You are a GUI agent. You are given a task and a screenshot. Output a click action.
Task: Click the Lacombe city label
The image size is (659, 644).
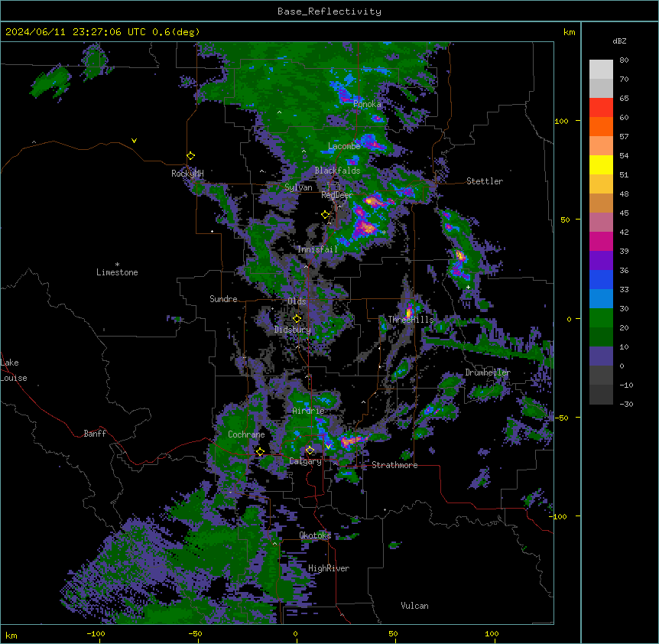click(x=344, y=146)
